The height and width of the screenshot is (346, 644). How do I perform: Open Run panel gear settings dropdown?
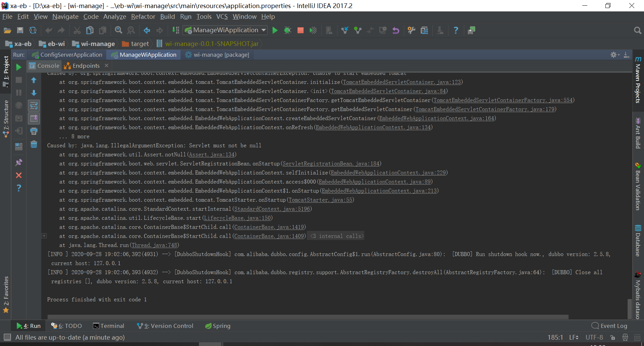tap(615, 55)
